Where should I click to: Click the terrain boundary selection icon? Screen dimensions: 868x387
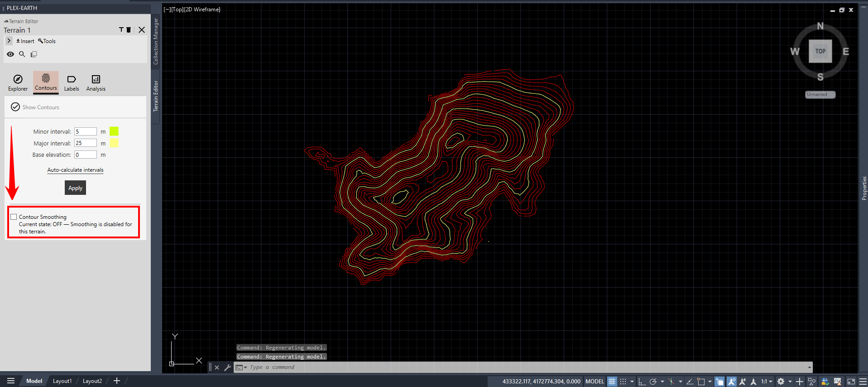[34, 54]
